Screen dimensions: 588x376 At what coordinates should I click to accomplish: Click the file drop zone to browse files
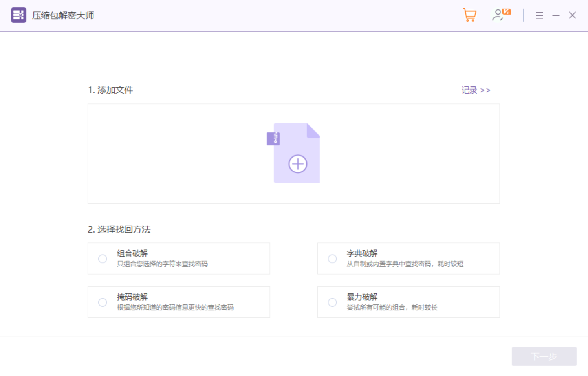tap(294, 153)
